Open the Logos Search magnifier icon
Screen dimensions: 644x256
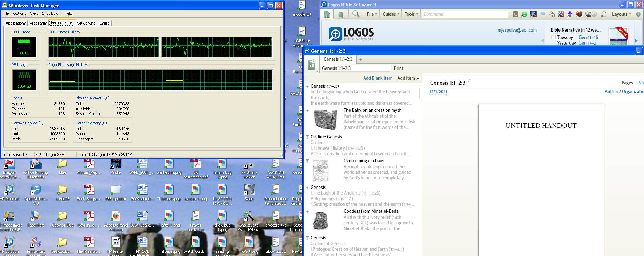click(356, 14)
